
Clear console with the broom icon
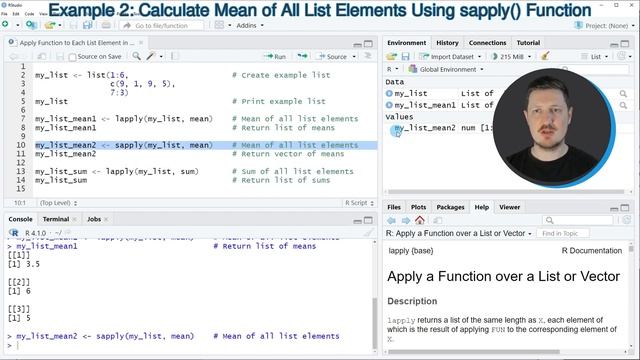tap(369, 233)
